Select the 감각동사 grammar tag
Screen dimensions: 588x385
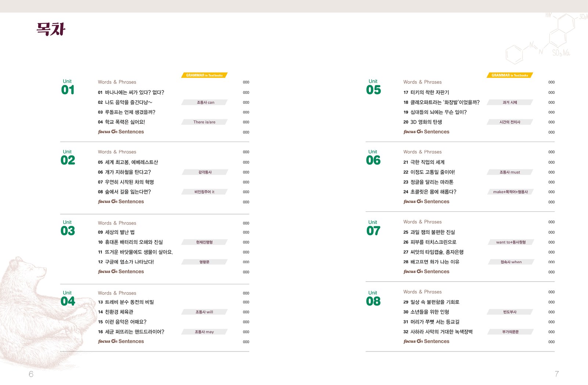(205, 172)
